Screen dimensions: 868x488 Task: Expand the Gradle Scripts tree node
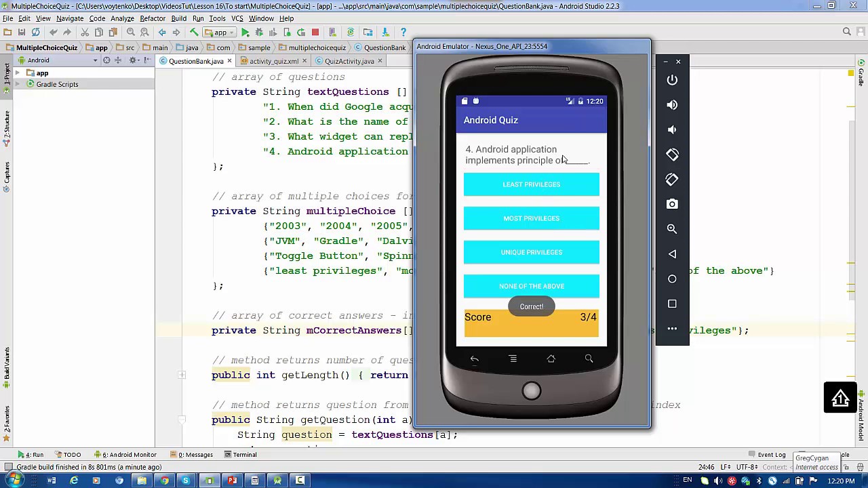click(17, 84)
